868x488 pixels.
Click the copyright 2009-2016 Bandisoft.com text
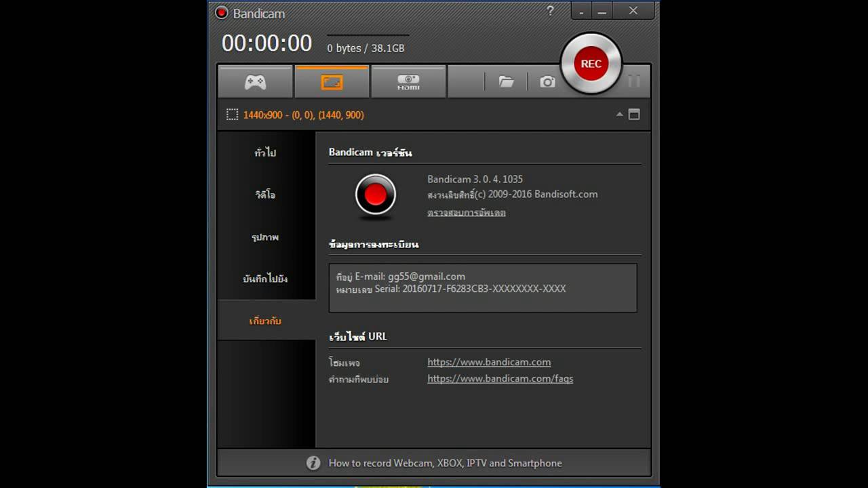pos(513,194)
